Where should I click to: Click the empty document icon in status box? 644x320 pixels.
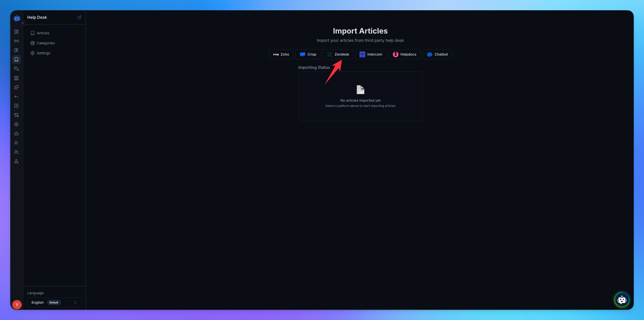tap(360, 90)
